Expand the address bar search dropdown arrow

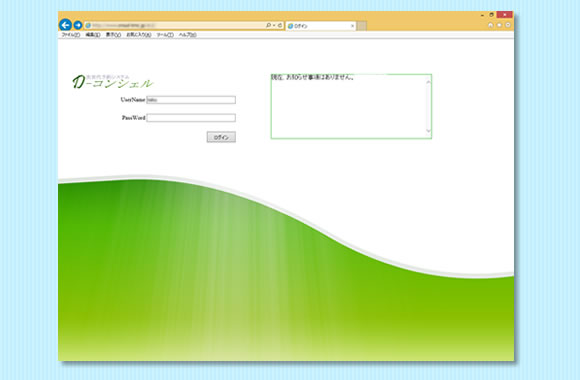pos(274,25)
